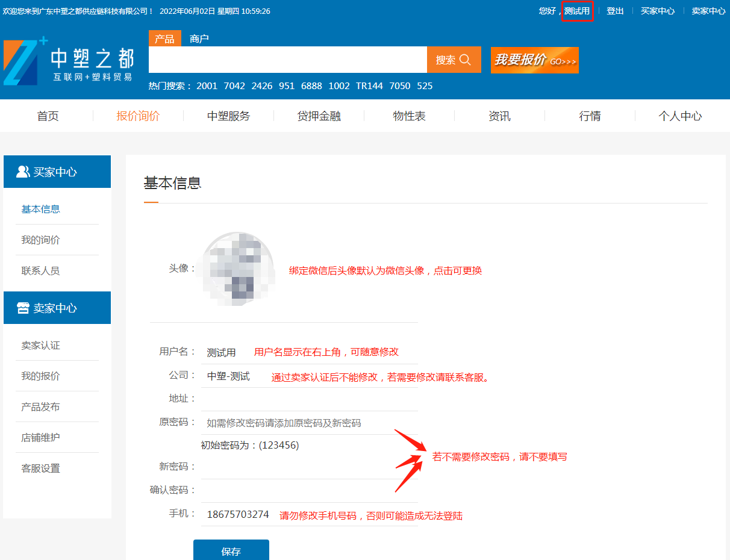Click the profile avatar image to change it
The image size is (730, 560).
(238, 269)
